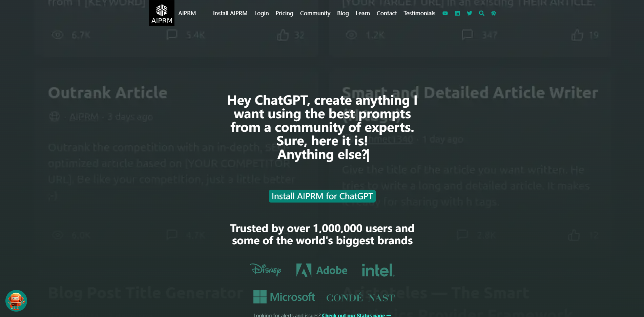Open the Pricing menu item
644x317 pixels.
point(284,13)
